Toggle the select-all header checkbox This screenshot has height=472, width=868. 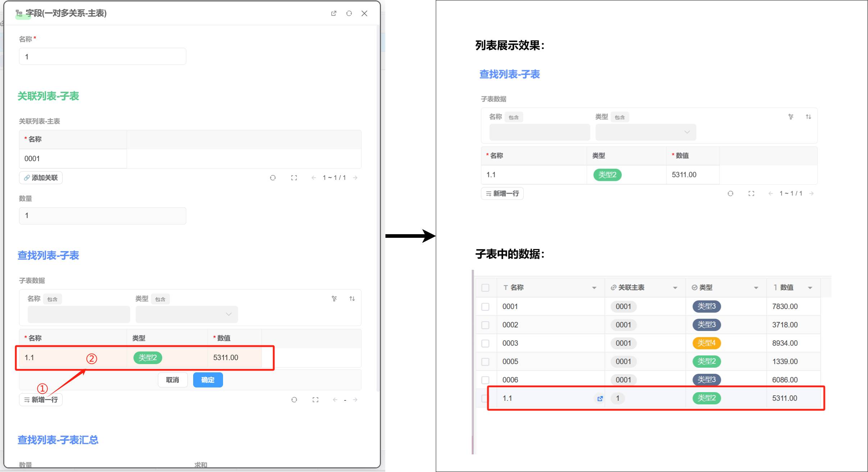tap(485, 287)
